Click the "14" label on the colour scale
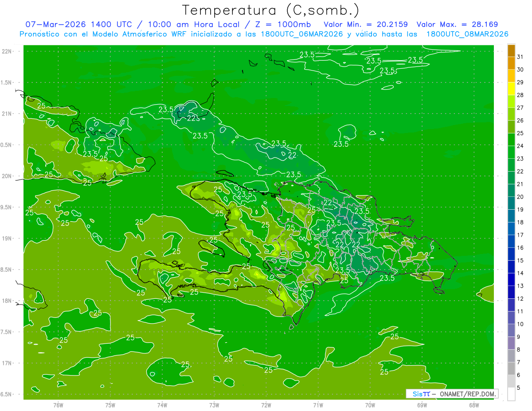 520,273
